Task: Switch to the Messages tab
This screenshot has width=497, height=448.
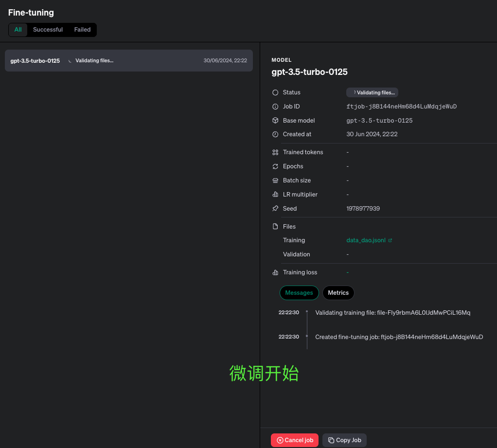Action: pos(299,293)
